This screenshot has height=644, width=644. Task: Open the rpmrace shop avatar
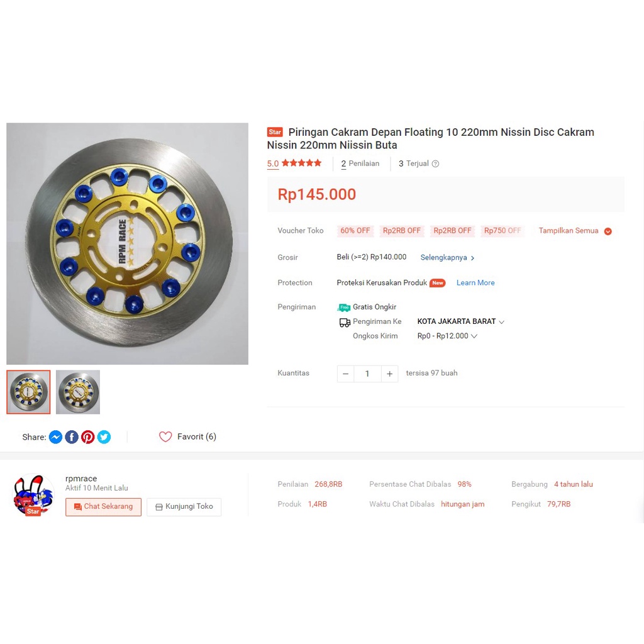coord(33,494)
